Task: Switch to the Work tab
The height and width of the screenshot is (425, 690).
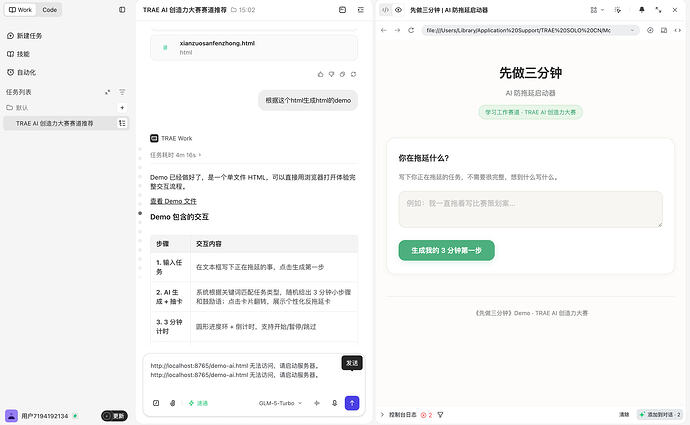Action: tap(20, 10)
